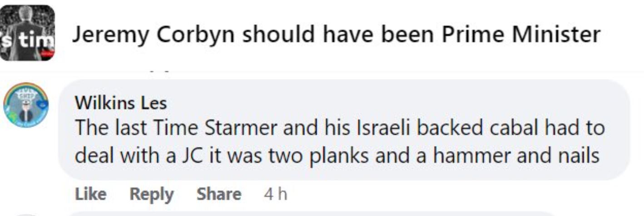Open the group's profile picture thumbnail
This screenshot has height=216, width=644.
click(x=27, y=33)
